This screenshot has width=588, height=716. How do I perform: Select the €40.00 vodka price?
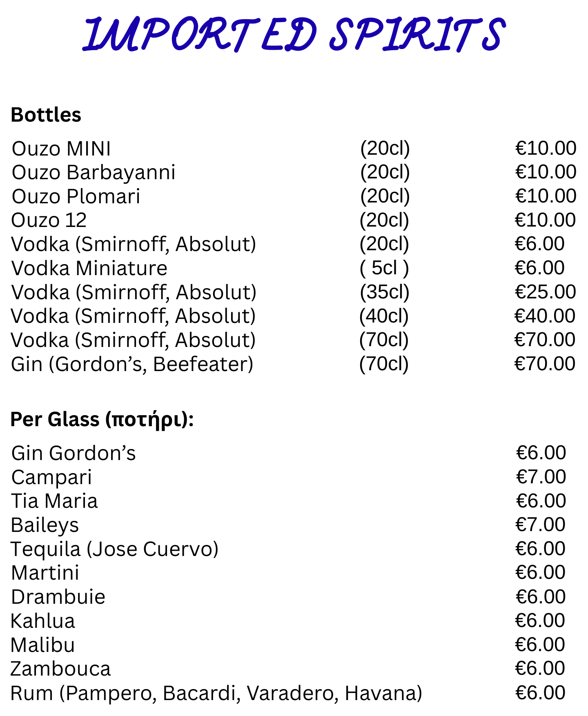(x=545, y=316)
